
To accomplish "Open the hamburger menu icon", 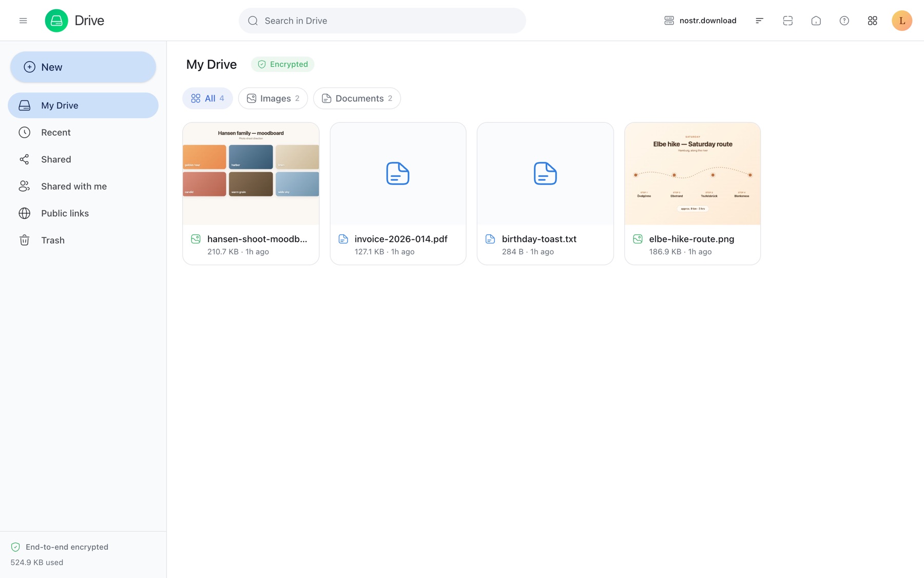I will click(23, 21).
